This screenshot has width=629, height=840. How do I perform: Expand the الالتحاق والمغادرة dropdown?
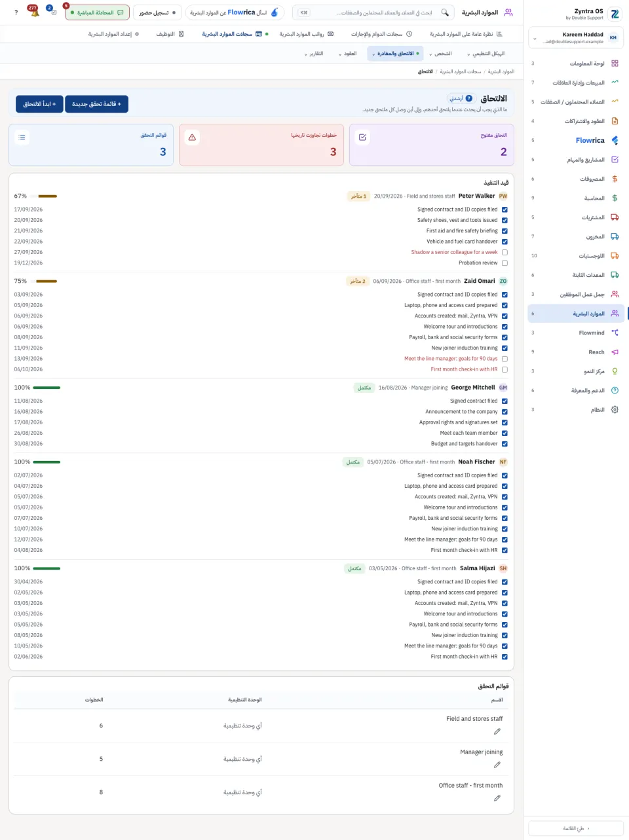[396, 54]
